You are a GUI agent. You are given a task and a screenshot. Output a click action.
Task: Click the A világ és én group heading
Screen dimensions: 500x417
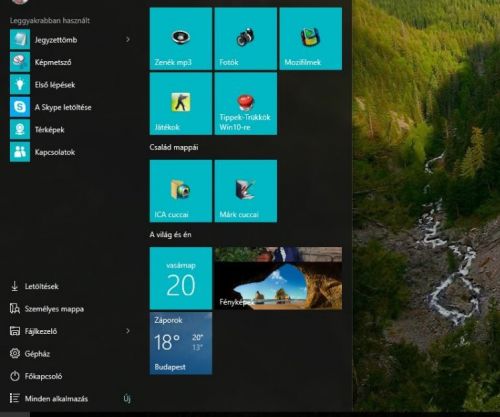(x=170, y=235)
